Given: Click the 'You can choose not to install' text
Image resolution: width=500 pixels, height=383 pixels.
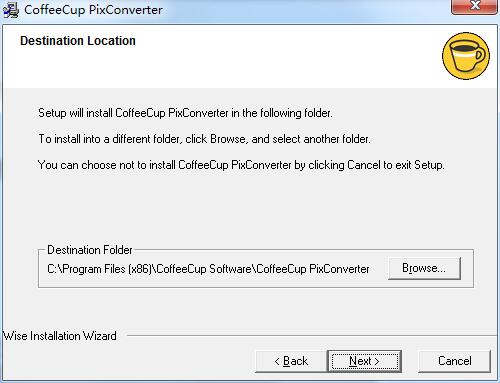Looking at the screenshot, I should [x=241, y=165].
